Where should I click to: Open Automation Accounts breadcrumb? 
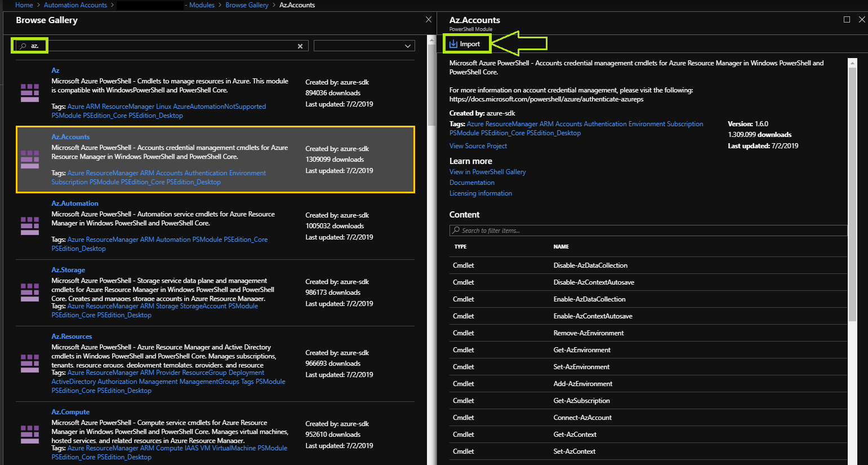75,5
